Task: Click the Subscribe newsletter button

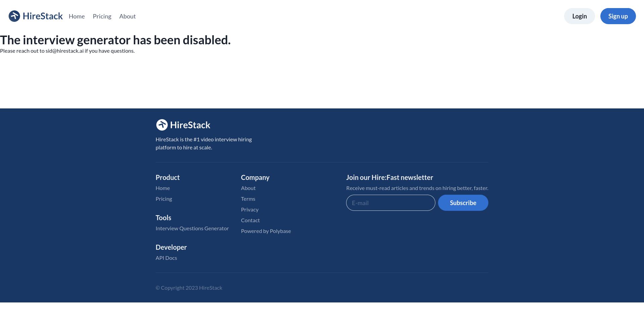Action: click(463, 203)
